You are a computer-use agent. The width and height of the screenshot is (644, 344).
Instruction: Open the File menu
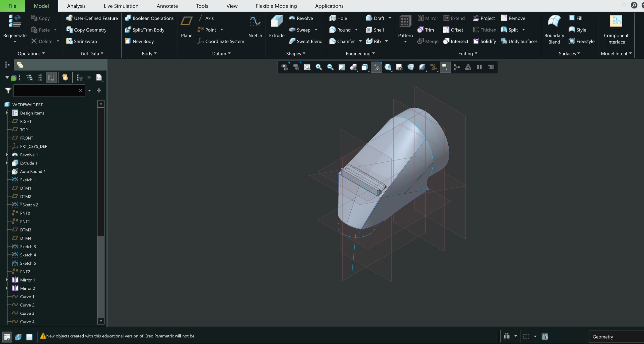(x=12, y=6)
